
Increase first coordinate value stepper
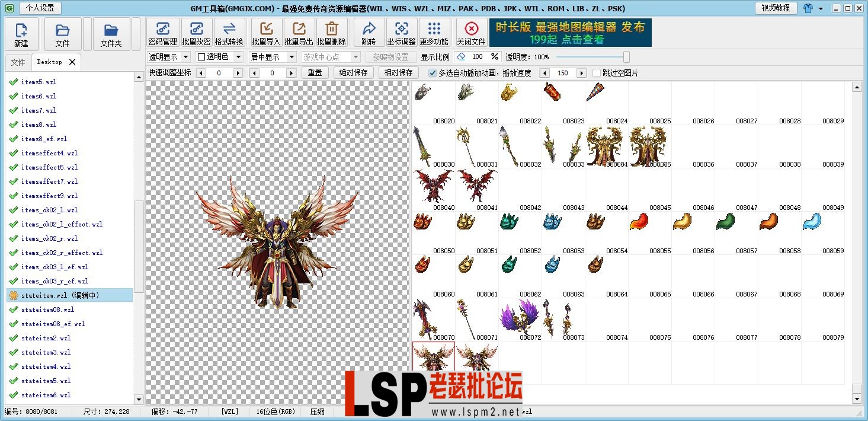click(x=238, y=73)
